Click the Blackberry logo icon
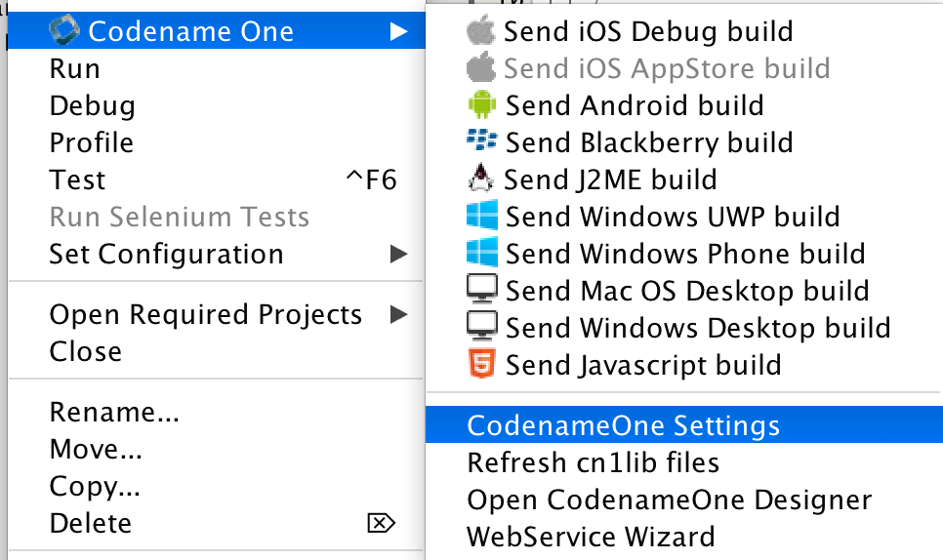 coord(482,142)
